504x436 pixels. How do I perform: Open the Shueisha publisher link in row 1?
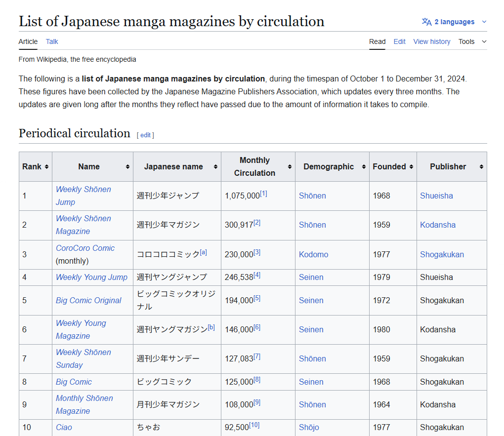pos(436,196)
